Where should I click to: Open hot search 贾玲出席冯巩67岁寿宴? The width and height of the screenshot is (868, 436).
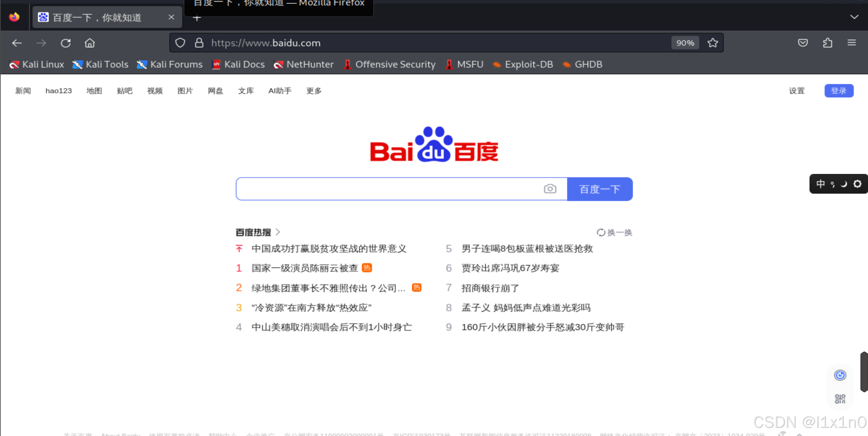[510, 268]
